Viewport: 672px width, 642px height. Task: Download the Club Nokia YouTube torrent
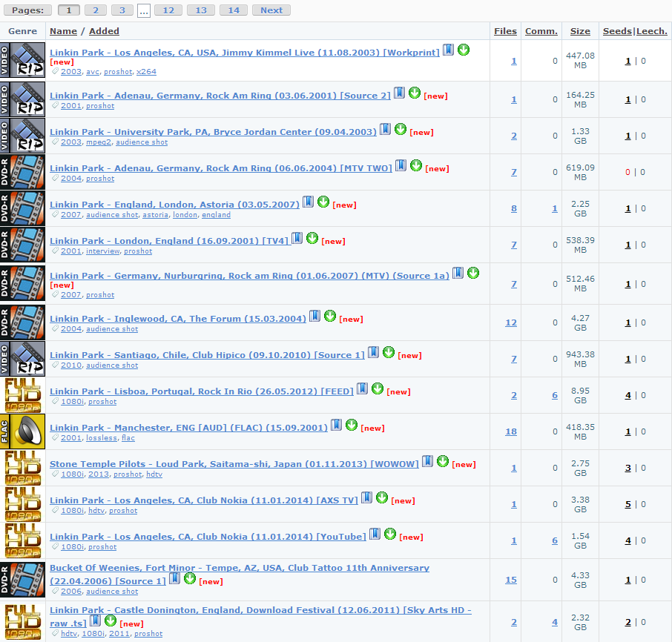click(390, 535)
